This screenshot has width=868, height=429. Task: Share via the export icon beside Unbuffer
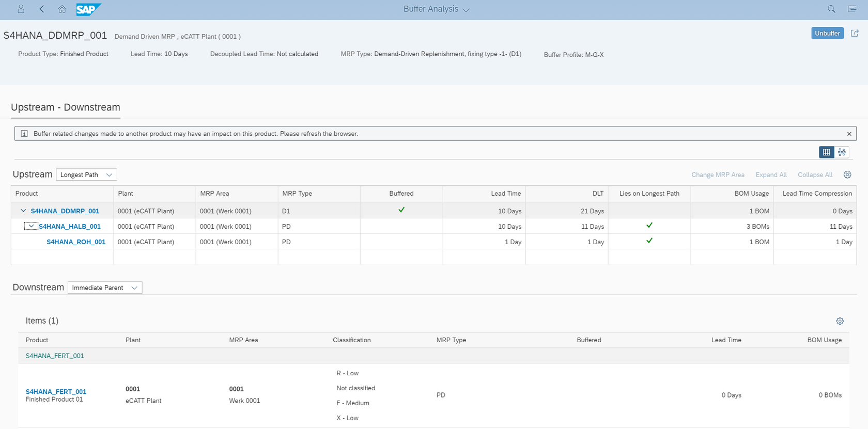click(x=855, y=33)
